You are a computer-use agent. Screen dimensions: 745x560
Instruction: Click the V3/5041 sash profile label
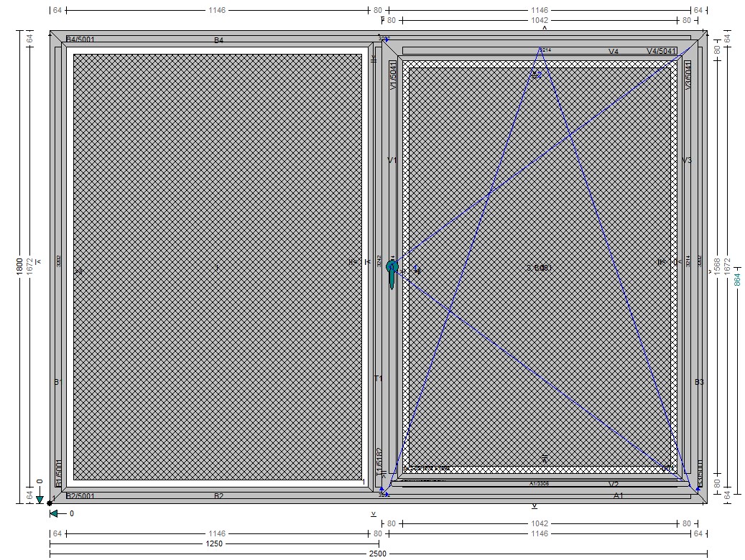(688, 75)
